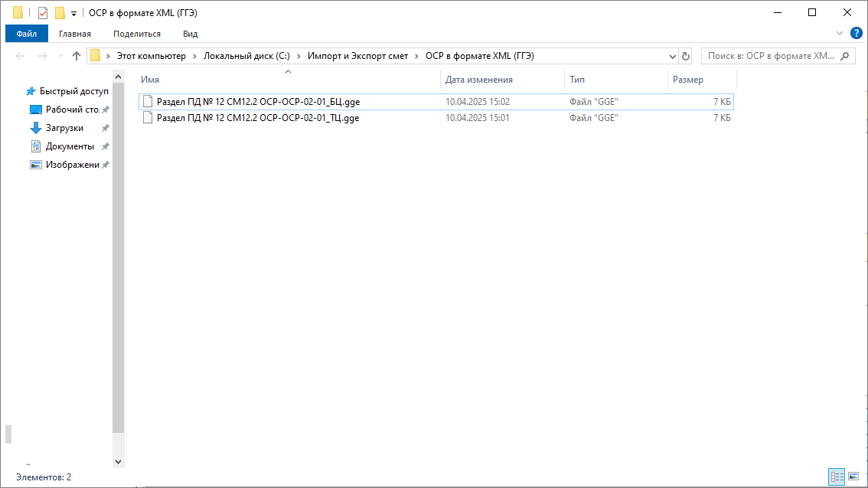
Task: Open the Help question mark icon
Action: point(857,33)
